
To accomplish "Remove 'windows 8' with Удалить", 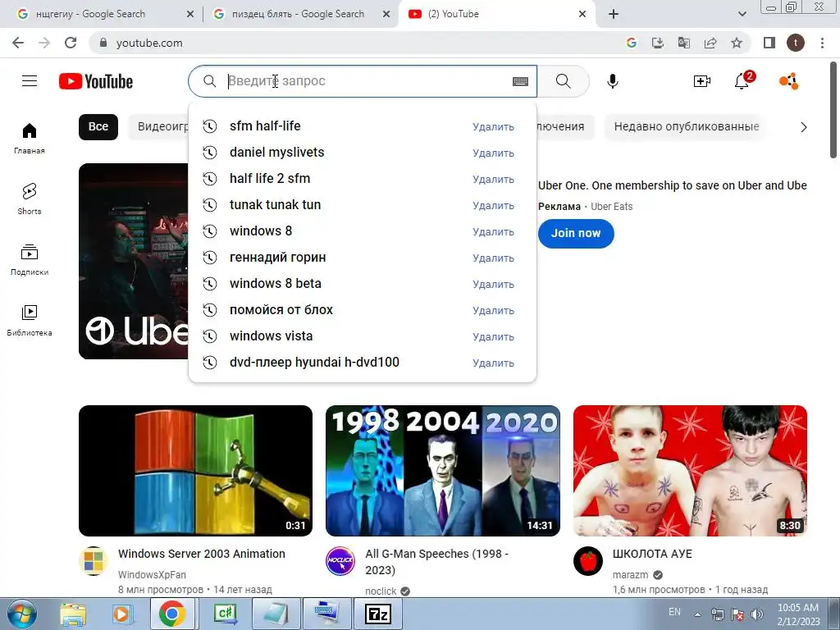I will point(493,231).
